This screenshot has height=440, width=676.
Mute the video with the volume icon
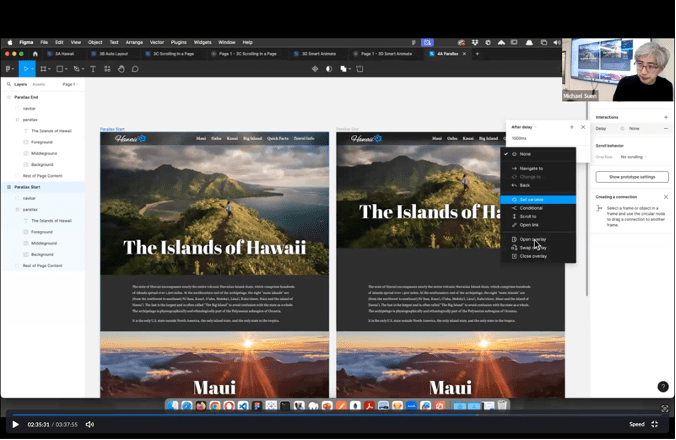click(x=89, y=424)
